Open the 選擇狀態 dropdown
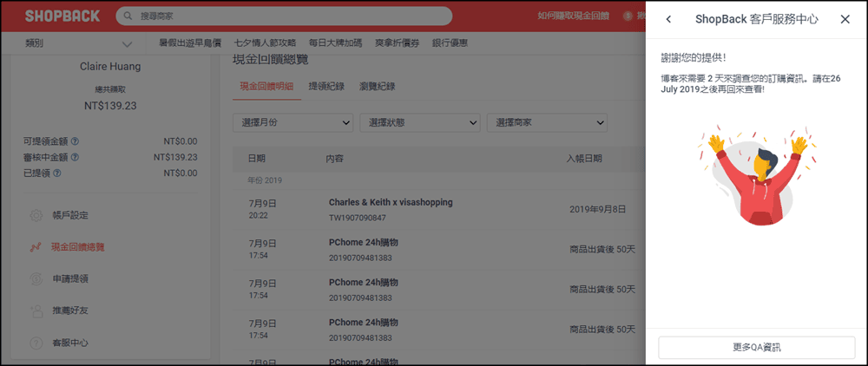 click(x=420, y=123)
